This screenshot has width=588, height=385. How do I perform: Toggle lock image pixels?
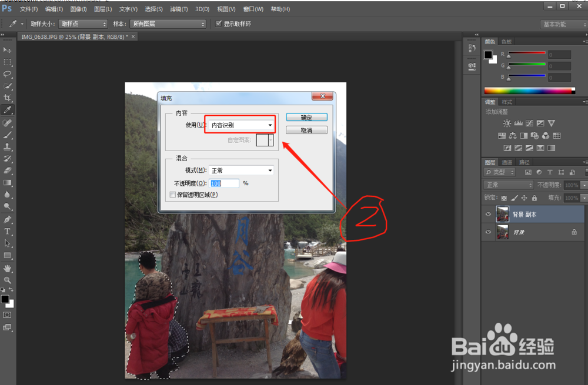pyautogui.click(x=514, y=198)
